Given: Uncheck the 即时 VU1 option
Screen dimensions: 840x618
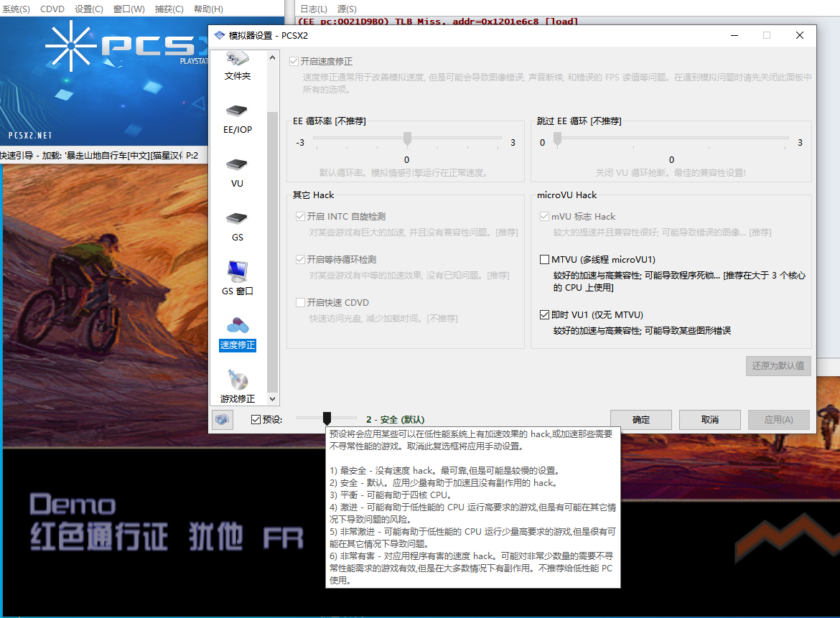Looking at the screenshot, I should 543,314.
